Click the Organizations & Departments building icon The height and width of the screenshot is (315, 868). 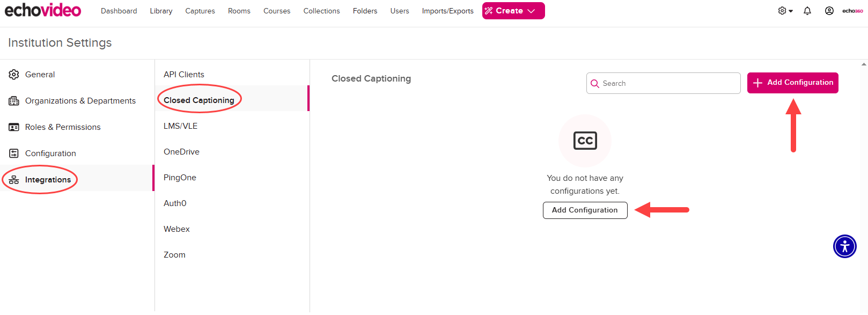coord(14,101)
